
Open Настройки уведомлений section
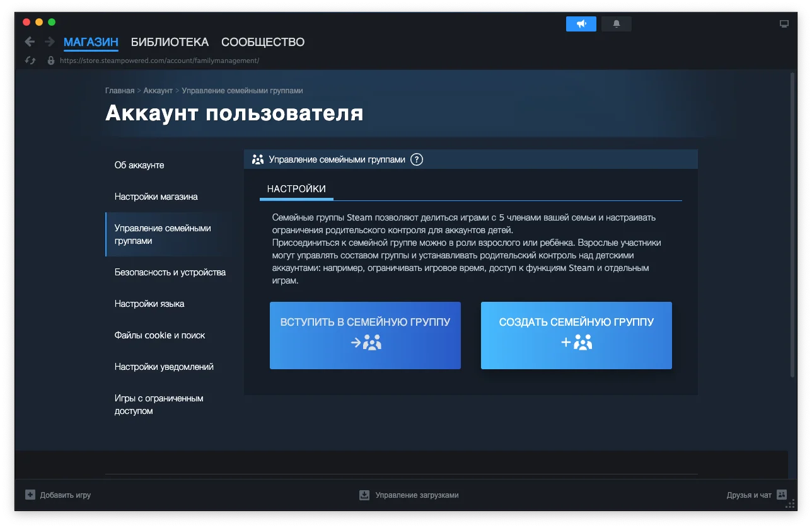pos(164,367)
